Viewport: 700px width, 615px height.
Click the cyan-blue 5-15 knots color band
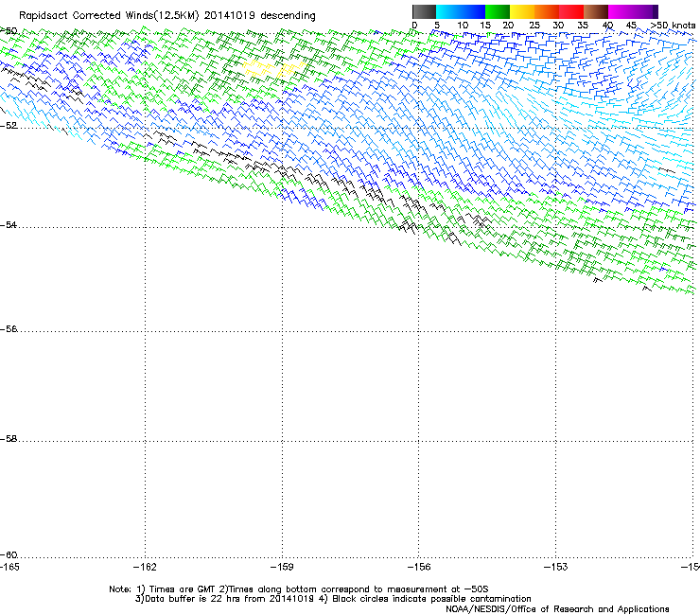pos(461,11)
